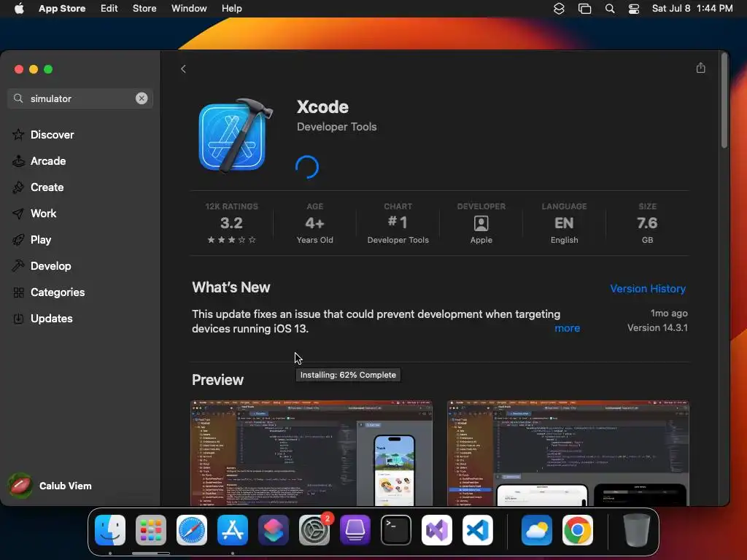
Task: Launch Google Chrome from the Dock
Action: (x=578, y=530)
